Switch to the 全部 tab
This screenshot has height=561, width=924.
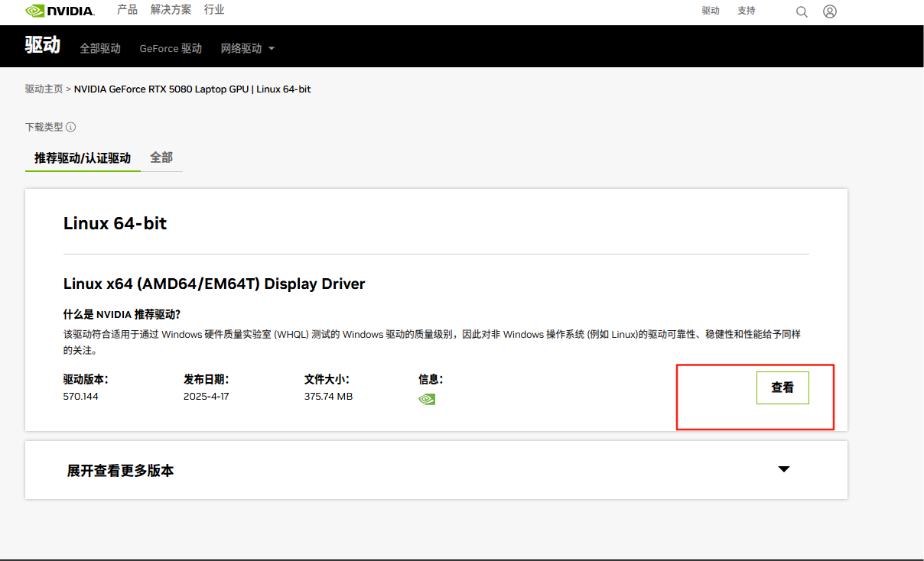pos(161,157)
